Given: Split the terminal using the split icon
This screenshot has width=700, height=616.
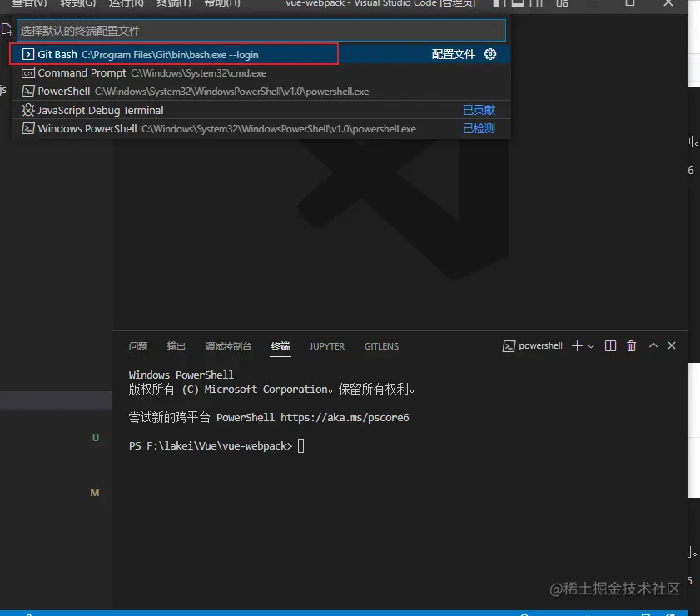Looking at the screenshot, I should click(x=610, y=345).
